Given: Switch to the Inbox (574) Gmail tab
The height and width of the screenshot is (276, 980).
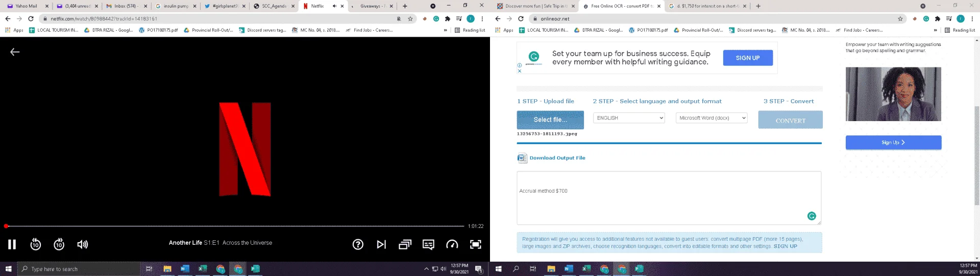Looking at the screenshot, I should coord(126,6).
